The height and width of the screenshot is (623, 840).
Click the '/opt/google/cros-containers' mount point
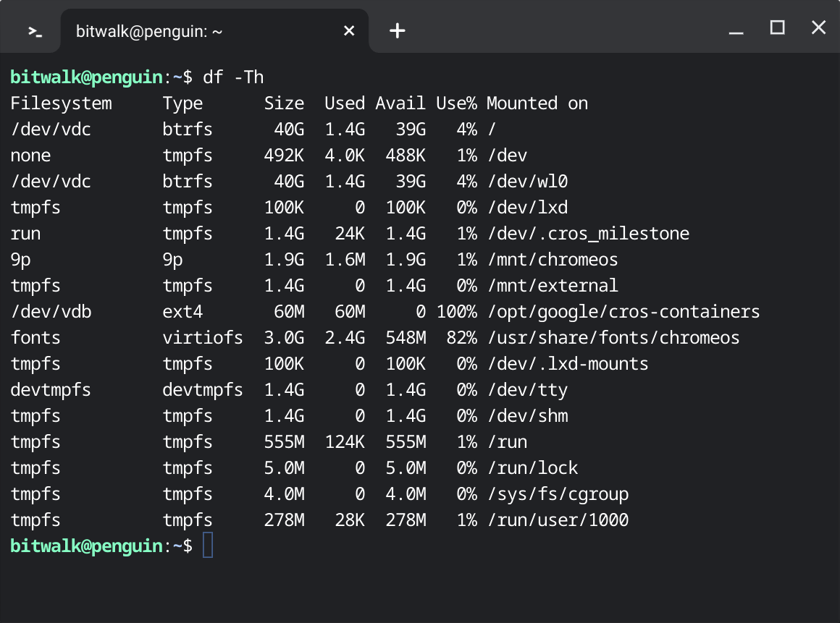(x=623, y=312)
